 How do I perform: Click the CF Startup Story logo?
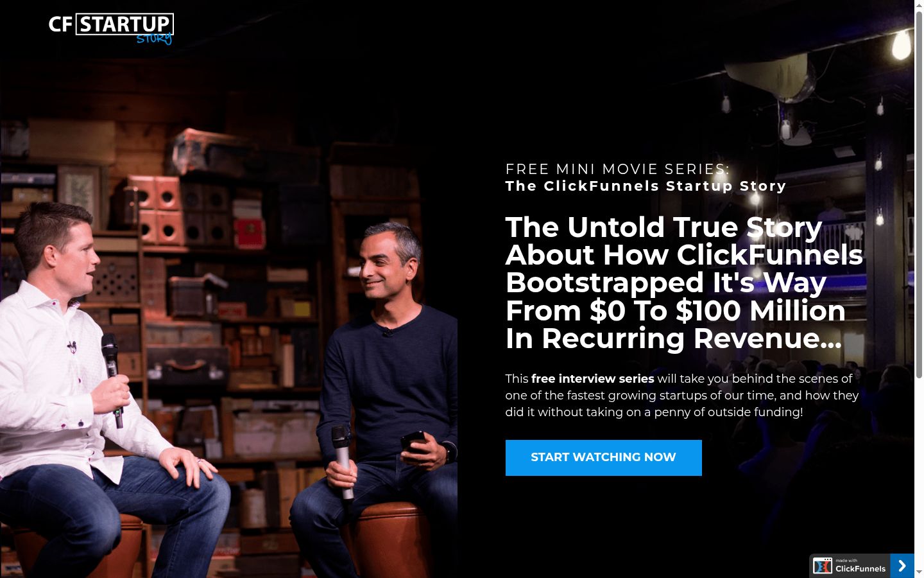click(111, 29)
